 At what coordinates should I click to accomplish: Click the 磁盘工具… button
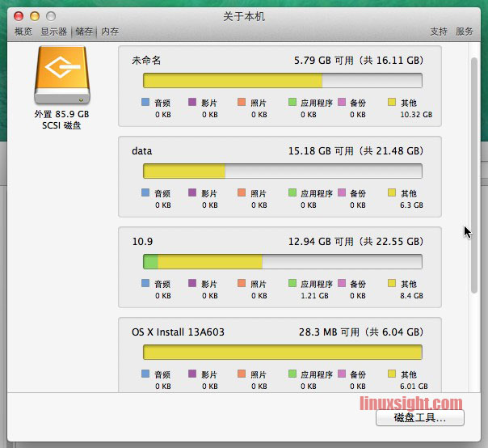click(420, 418)
